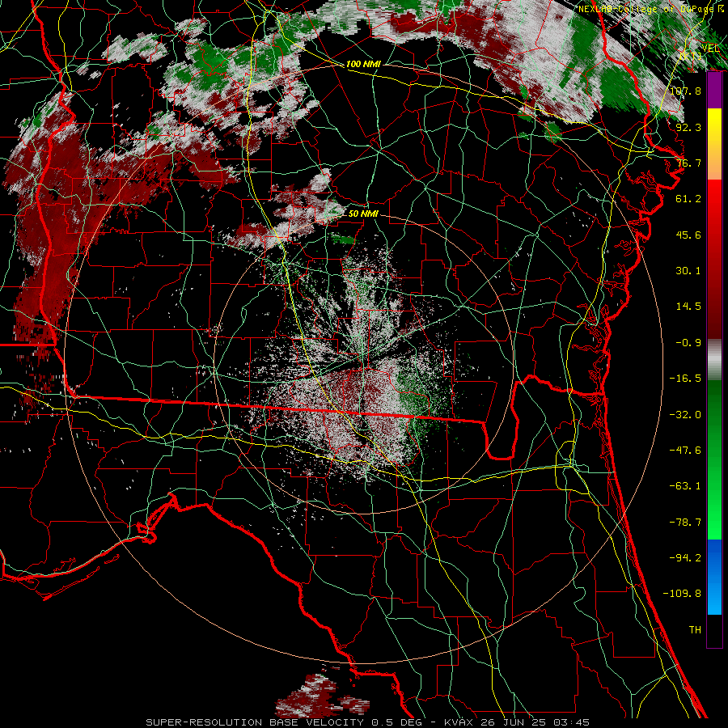Click the 50 NMI range ring label
This screenshot has height=728, width=728.
[363, 214]
